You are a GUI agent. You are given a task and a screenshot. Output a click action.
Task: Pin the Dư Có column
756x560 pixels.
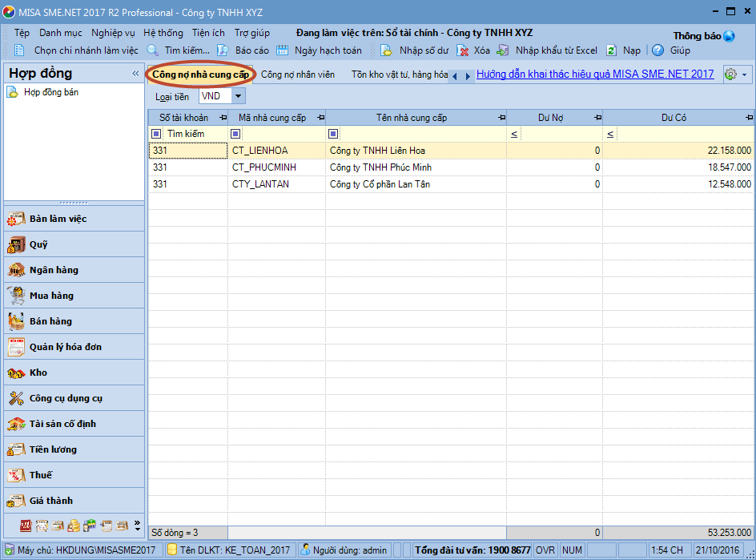click(749, 118)
